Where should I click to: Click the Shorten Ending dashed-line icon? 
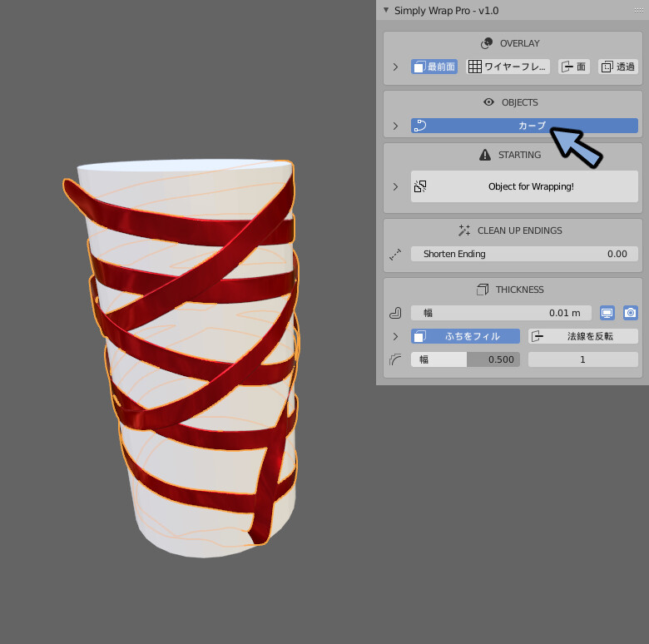(x=395, y=254)
